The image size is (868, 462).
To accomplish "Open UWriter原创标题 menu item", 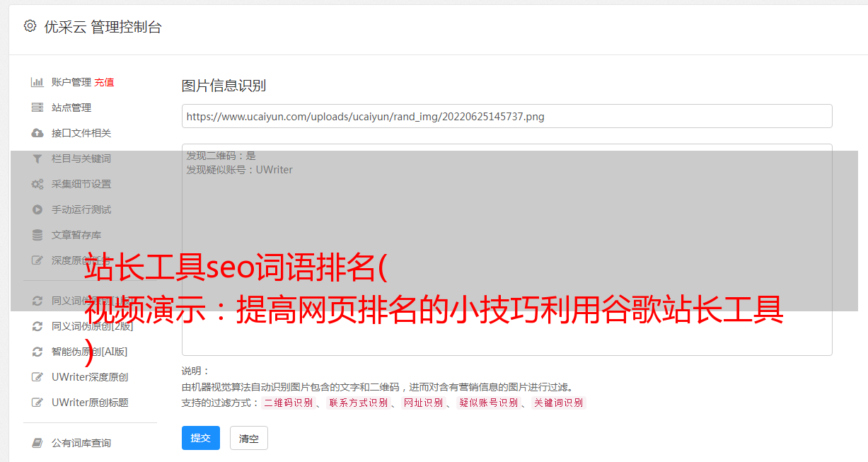I will click(x=90, y=403).
